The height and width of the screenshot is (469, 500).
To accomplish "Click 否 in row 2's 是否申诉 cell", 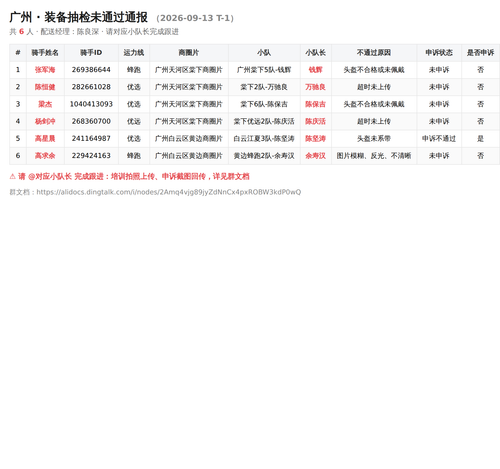I will (x=480, y=87).
